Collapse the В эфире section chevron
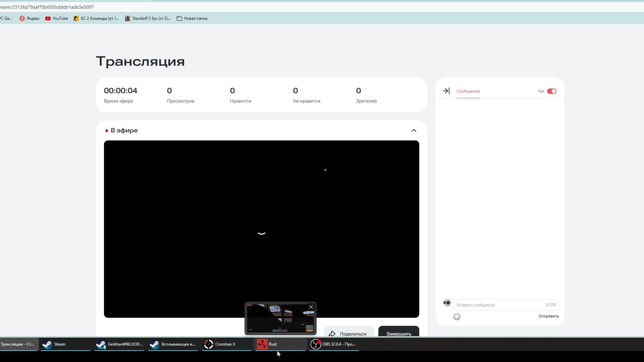644x362 pixels. (x=414, y=130)
